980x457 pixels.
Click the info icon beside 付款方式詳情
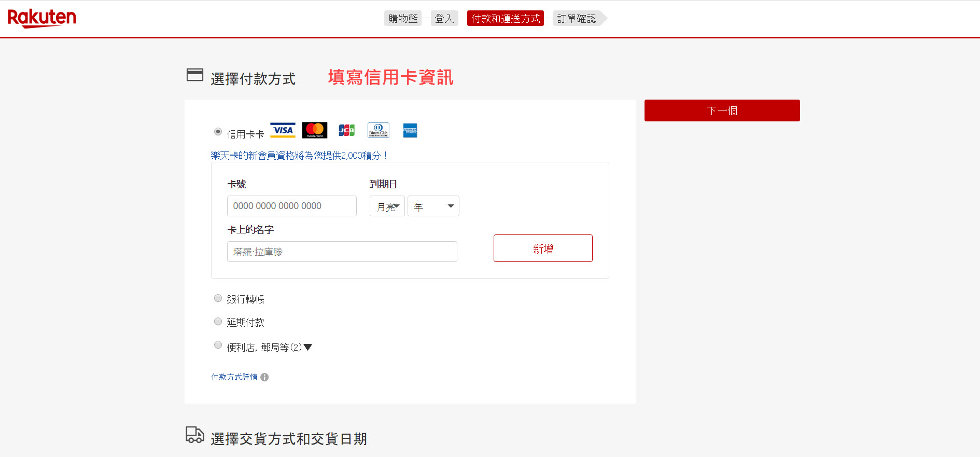point(264,377)
